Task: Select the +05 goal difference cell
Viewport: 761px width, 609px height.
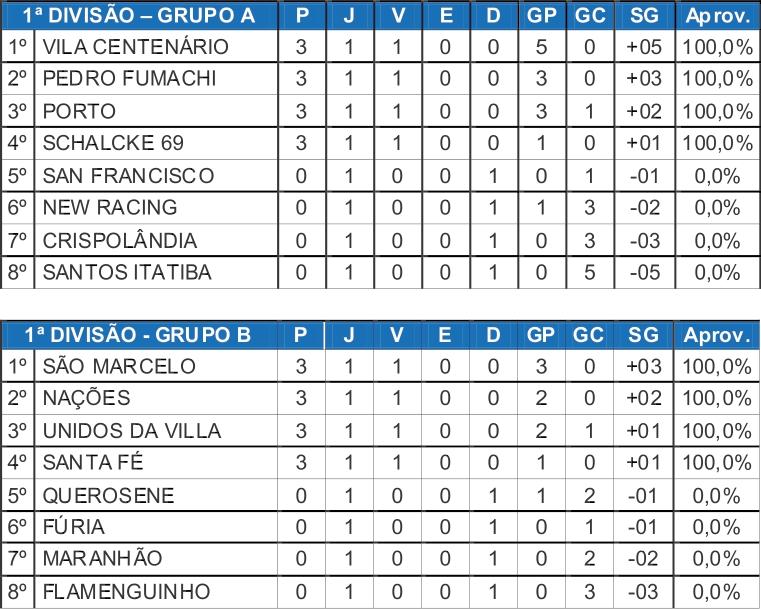Action: [644, 47]
